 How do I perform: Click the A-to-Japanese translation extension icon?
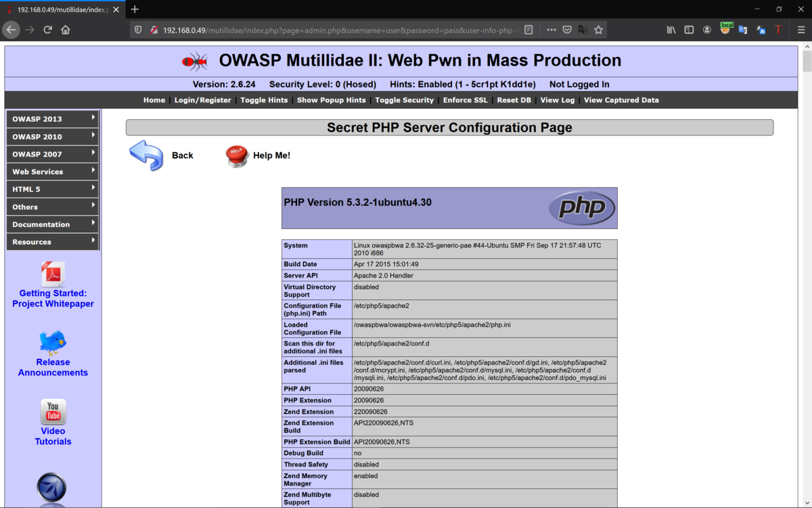point(761,30)
